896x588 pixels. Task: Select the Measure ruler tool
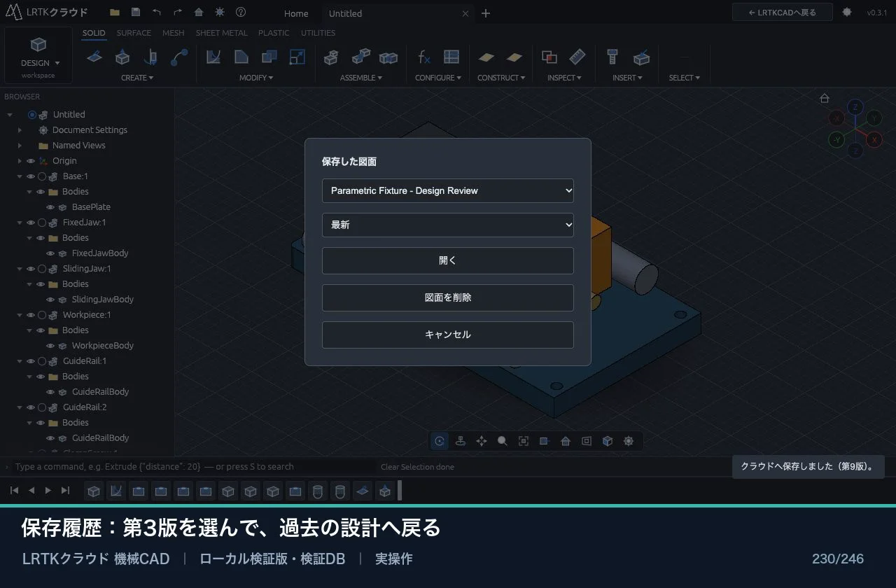click(x=577, y=57)
